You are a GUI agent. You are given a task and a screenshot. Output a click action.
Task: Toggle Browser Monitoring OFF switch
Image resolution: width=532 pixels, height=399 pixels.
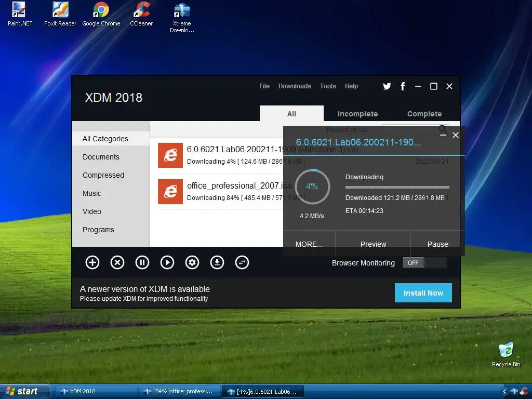click(x=424, y=262)
